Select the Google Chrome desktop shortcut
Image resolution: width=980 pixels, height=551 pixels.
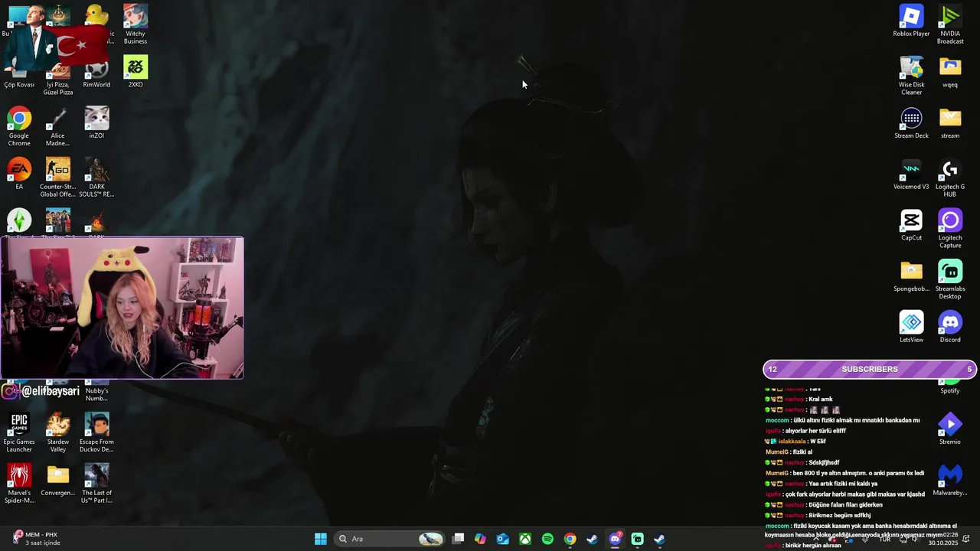click(19, 126)
